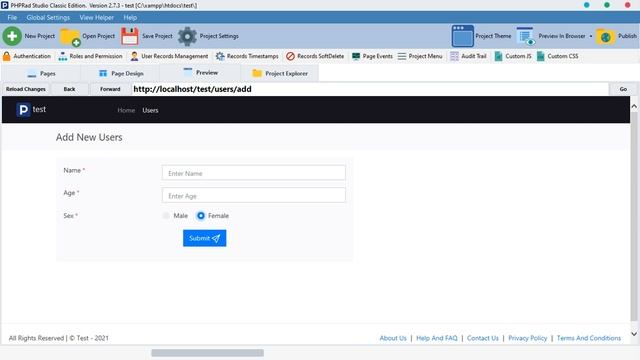Screen dimensions: 640x360
Task: Save project using the floppy disk icon
Action: 130,36
